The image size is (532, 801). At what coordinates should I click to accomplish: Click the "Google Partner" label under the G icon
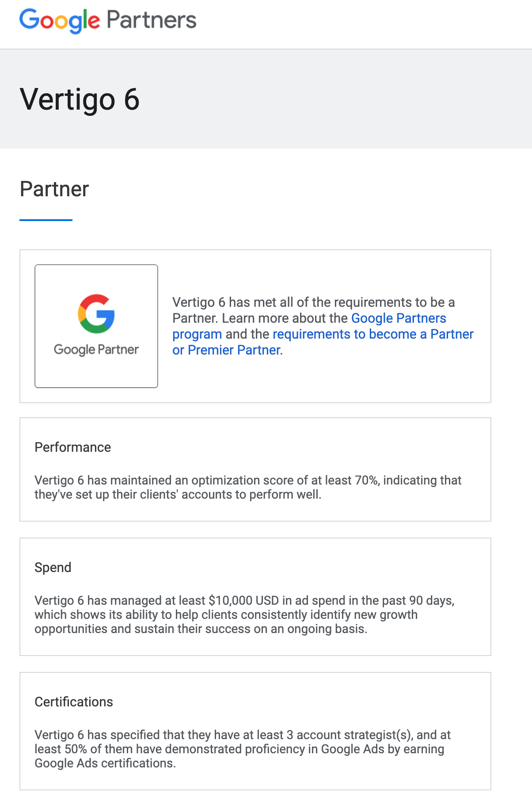pos(96,350)
